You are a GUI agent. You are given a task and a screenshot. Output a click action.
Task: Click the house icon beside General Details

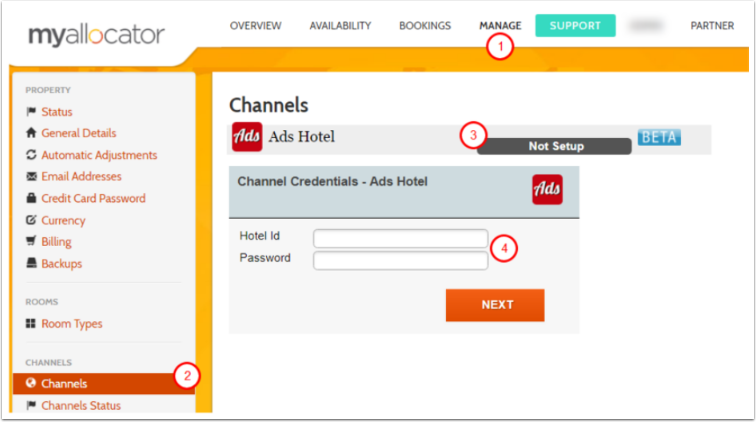[31, 133]
